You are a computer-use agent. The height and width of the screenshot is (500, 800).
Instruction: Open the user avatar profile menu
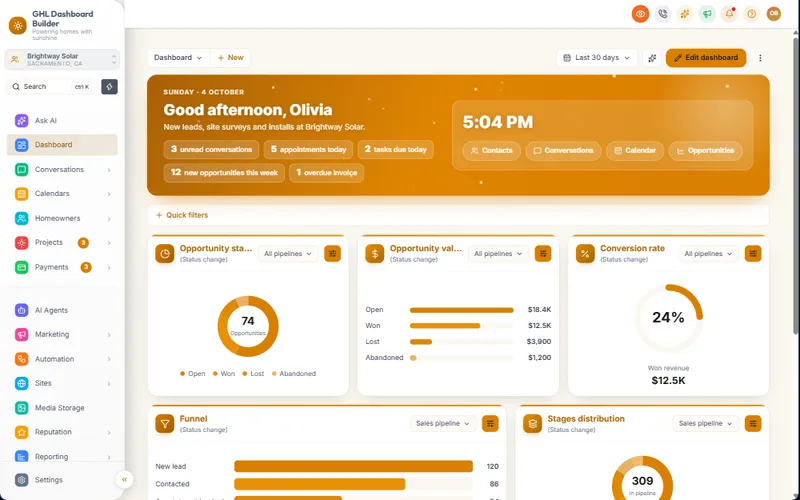click(774, 14)
